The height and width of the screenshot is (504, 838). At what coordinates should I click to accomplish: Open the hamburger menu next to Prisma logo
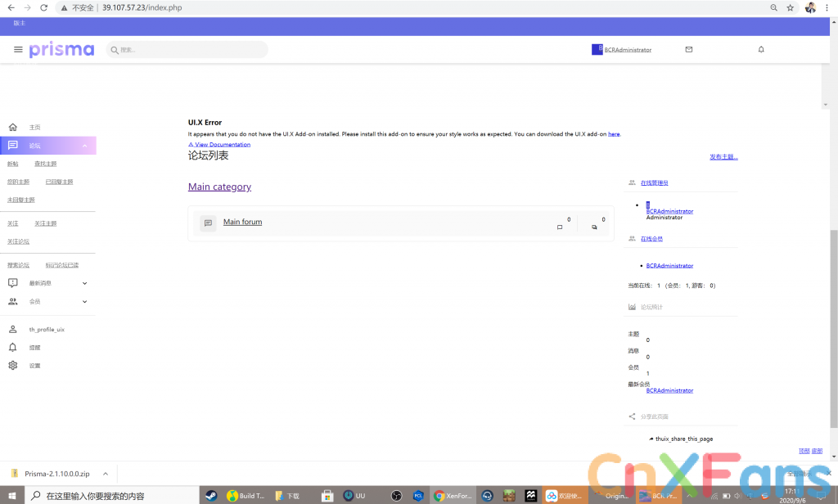point(18,50)
